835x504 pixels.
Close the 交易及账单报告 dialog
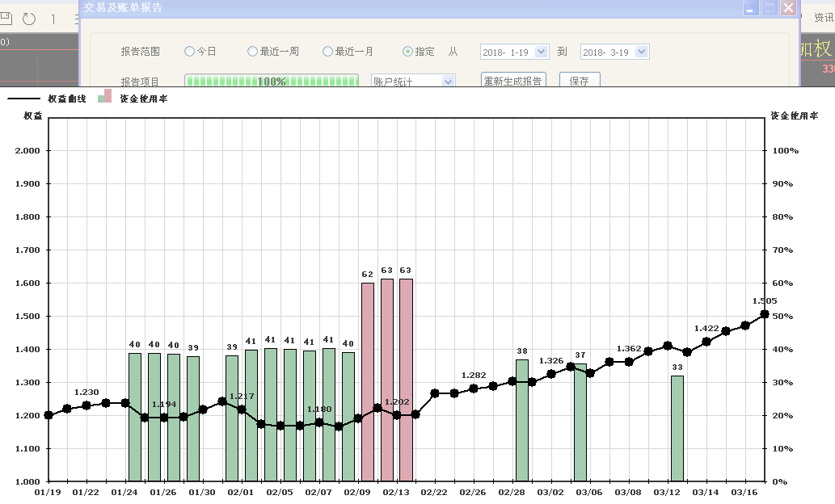point(788,8)
